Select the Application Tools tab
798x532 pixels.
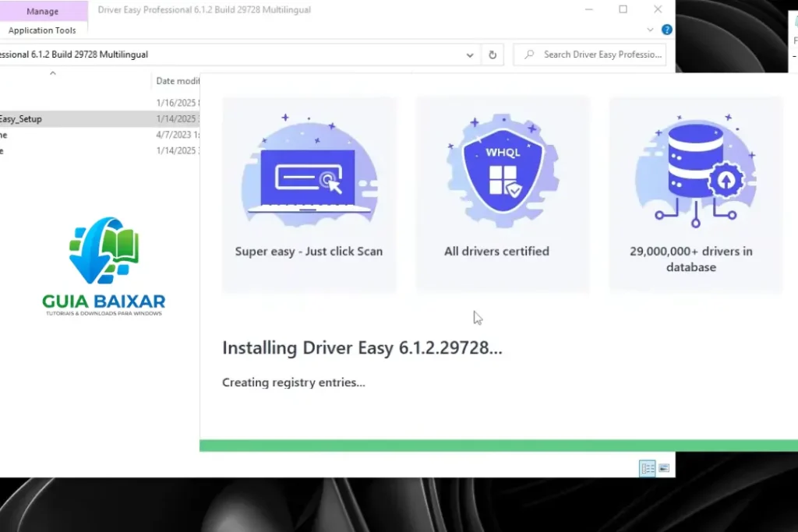coord(42,30)
